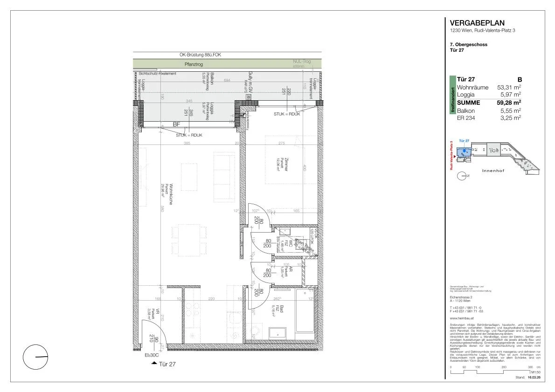Screen dimensions: 555x392
Task: Click the VR room label
Action: click(x=158, y=312)
